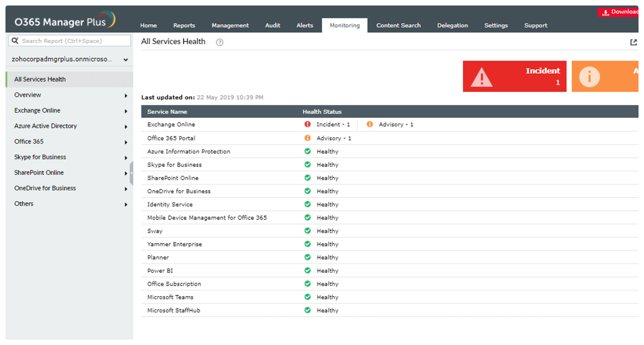644x345 pixels.
Task: Click Power BI healthy checkmark icon
Action: (308, 271)
